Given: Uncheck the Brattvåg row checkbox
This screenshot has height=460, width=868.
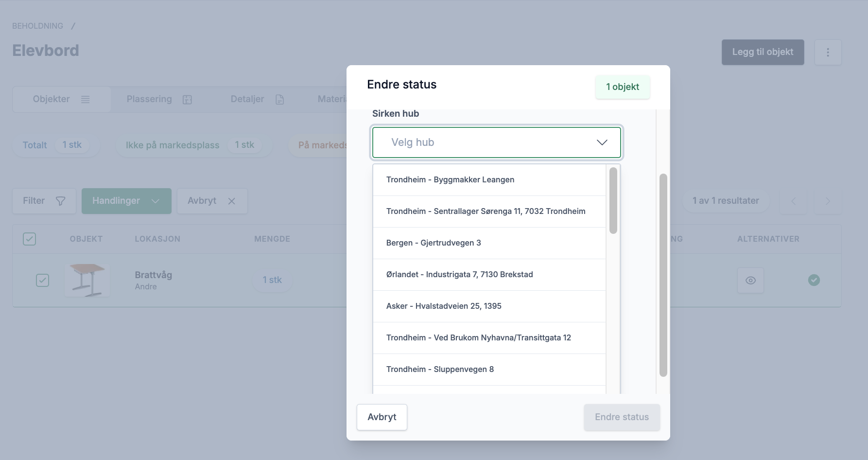Looking at the screenshot, I should 42,280.
